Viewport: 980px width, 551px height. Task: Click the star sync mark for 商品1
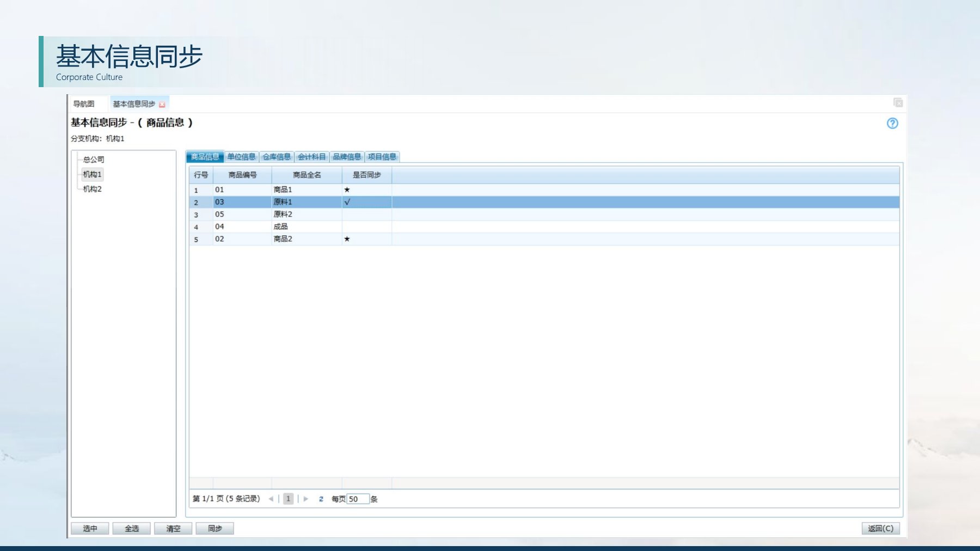347,190
